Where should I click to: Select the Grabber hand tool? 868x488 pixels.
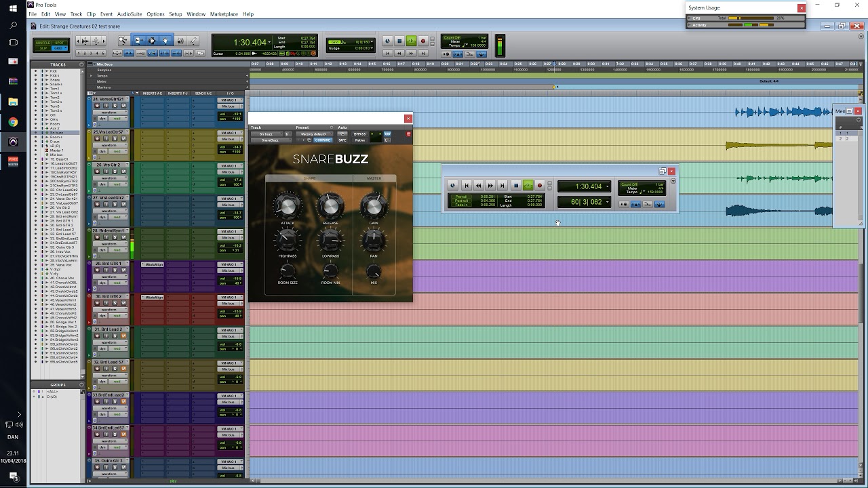[x=165, y=41]
